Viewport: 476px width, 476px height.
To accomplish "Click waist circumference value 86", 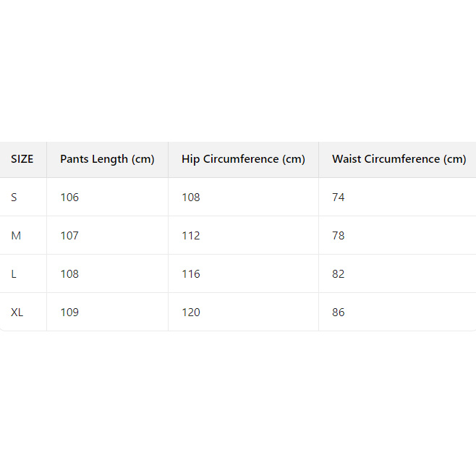I will (x=339, y=313).
